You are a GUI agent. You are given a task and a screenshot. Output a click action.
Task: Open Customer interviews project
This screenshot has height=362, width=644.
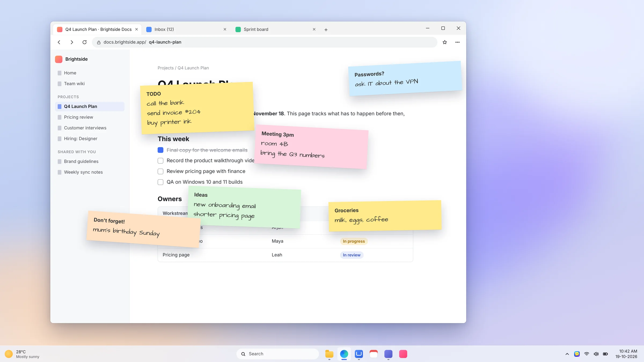pos(90,128)
